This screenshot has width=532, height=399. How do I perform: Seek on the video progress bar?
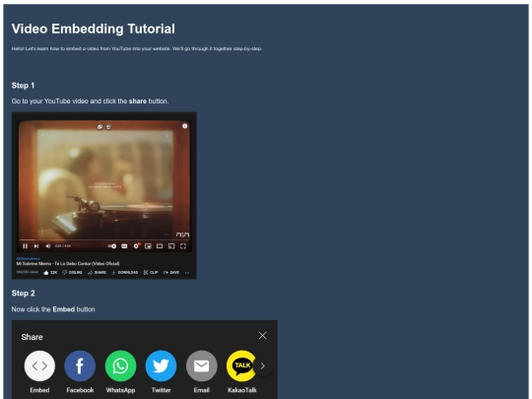[104, 239]
